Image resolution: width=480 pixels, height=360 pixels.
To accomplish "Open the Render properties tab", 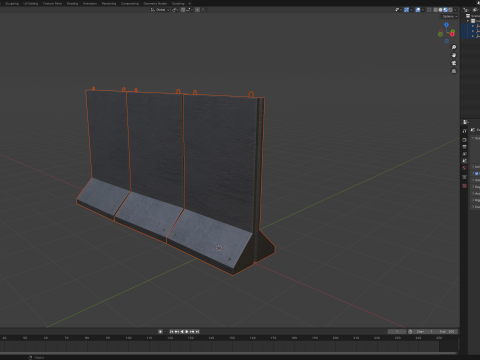I will 465,140.
